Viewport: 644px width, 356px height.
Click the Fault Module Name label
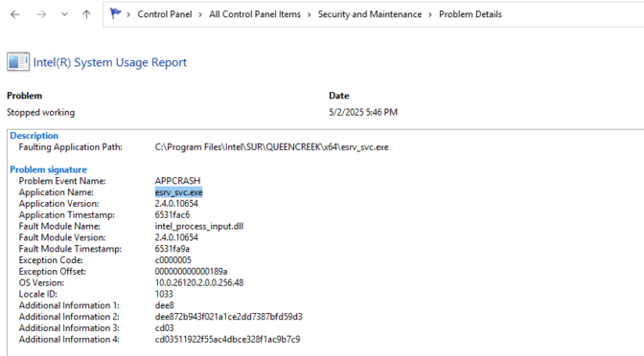coord(59,227)
